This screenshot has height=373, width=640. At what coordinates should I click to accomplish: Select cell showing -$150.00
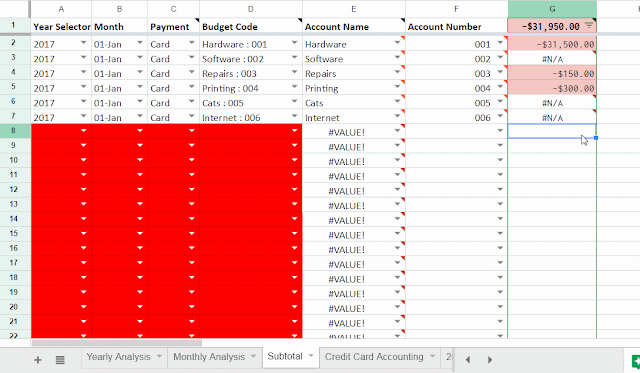552,73
